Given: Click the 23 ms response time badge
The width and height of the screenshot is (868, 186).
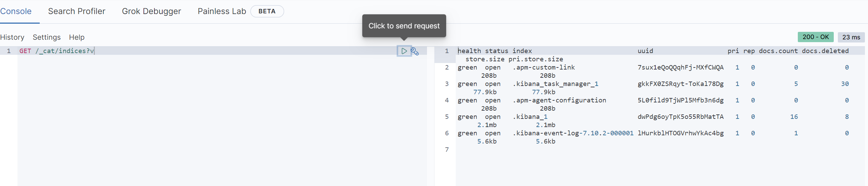Looking at the screenshot, I should [851, 37].
